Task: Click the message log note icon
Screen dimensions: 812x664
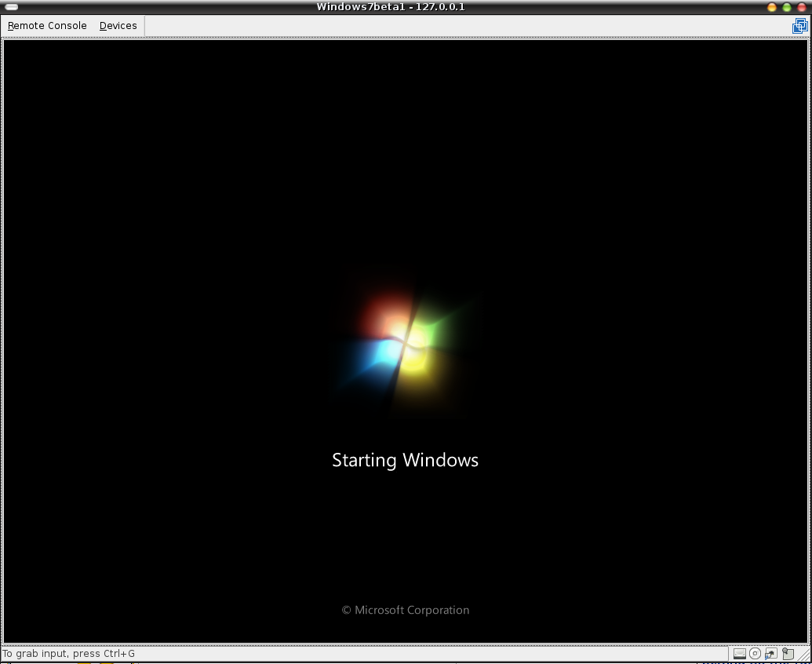Action: 788,654
